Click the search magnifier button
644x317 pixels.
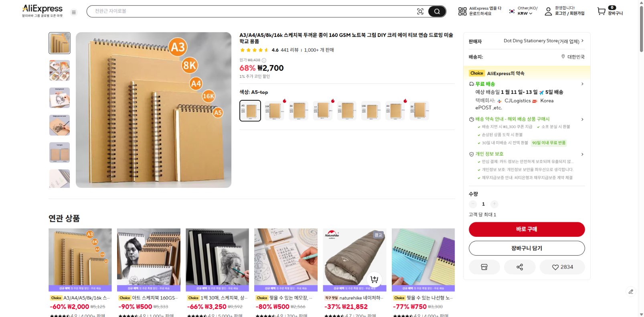pyautogui.click(x=436, y=11)
